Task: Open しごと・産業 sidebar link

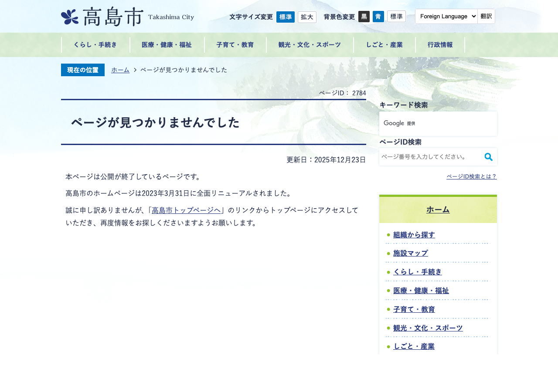Action: [x=414, y=347]
